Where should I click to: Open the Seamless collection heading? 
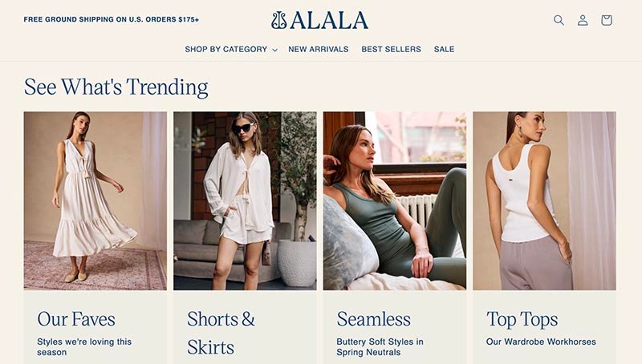coord(373,319)
